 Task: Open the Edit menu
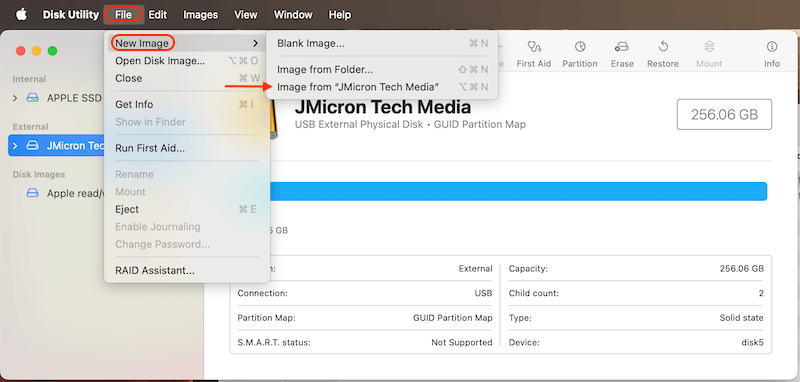point(158,15)
